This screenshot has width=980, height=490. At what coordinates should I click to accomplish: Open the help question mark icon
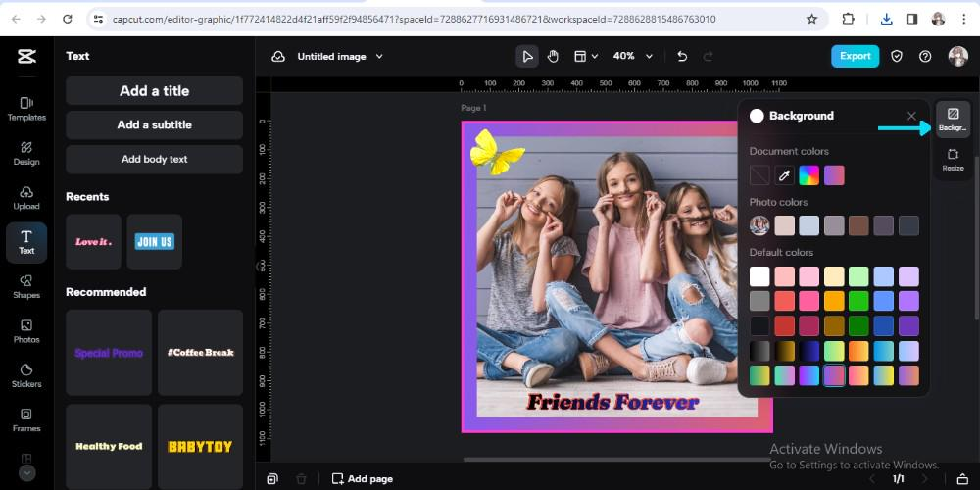tap(925, 56)
